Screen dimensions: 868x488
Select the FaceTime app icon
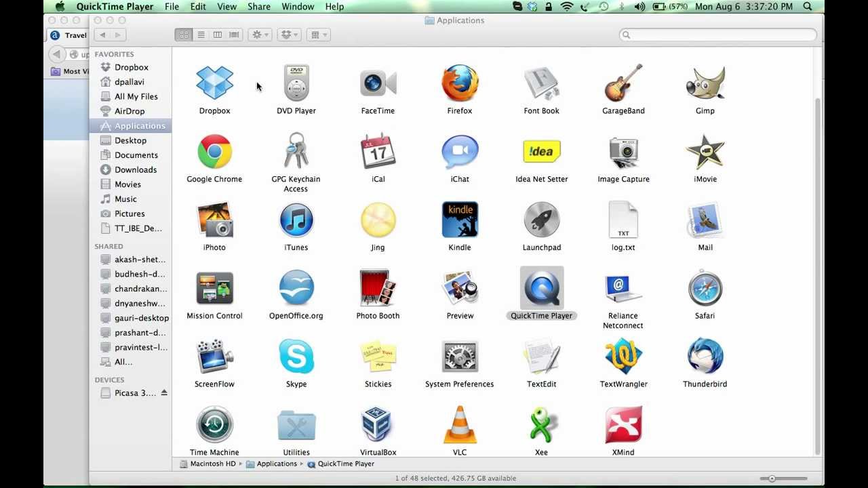(378, 83)
